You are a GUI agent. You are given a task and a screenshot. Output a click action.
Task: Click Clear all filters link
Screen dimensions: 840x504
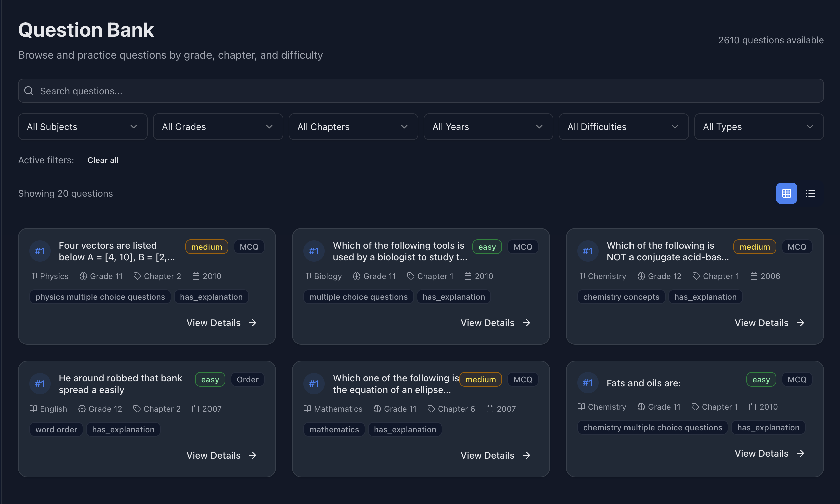click(103, 160)
